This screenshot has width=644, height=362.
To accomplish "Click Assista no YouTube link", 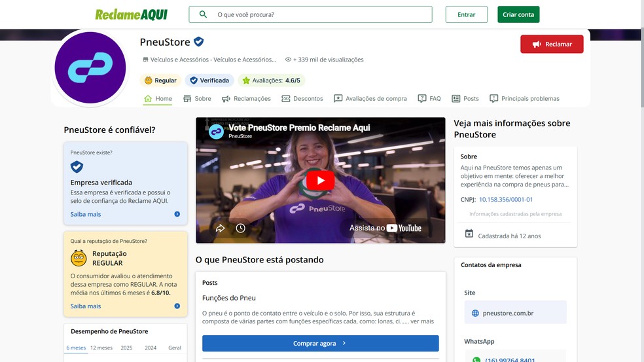I will (x=385, y=228).
